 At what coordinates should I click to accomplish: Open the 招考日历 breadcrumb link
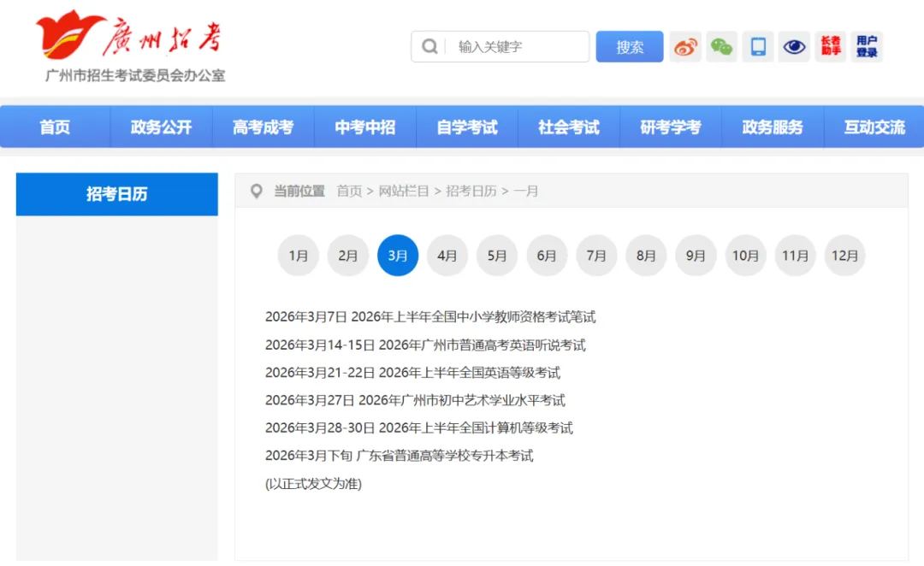[470, 191]
